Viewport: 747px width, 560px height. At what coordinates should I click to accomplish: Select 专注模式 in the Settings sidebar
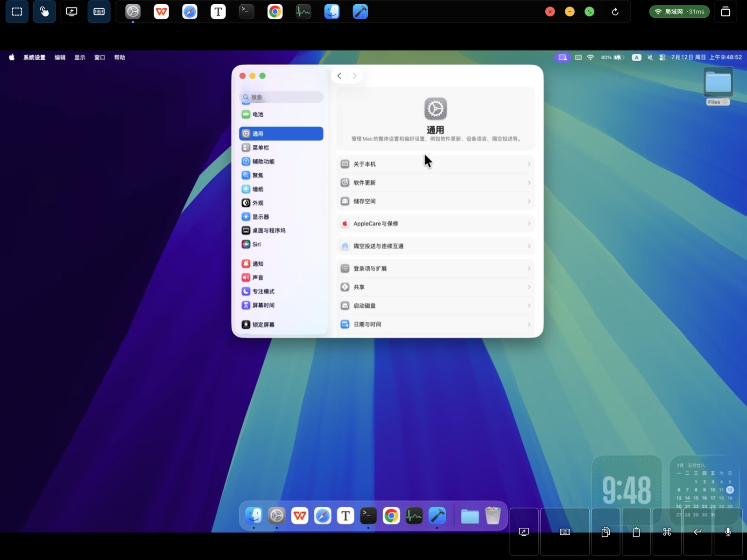point(281,291)
